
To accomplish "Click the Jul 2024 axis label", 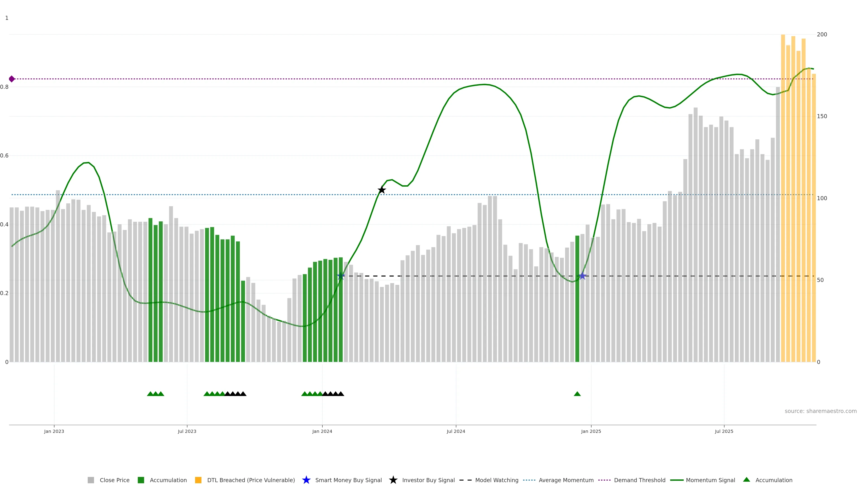I will pyautogui.click(x=455, y=431).
